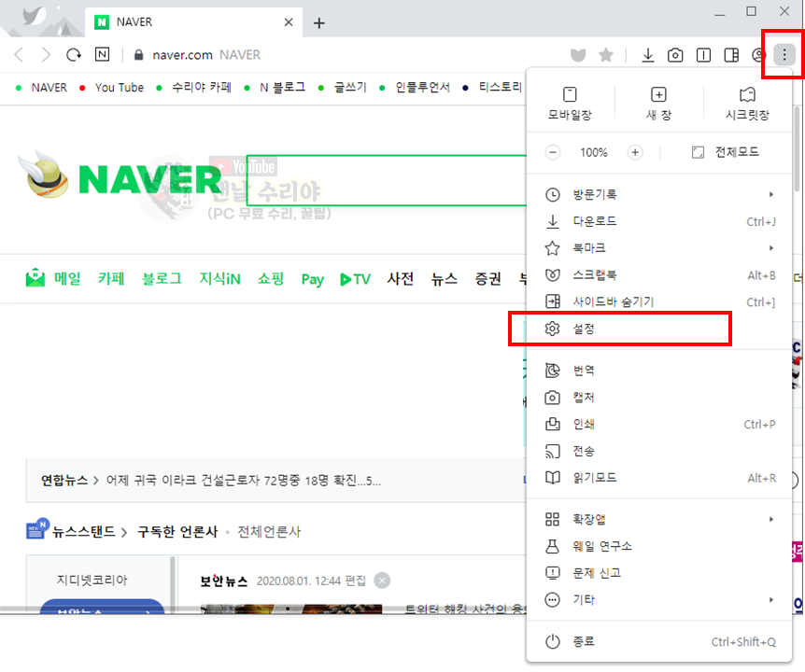The width and height of the screenshot is (805, 672).
Task: Click the forward navigation arrow
Action: (46, 54)
